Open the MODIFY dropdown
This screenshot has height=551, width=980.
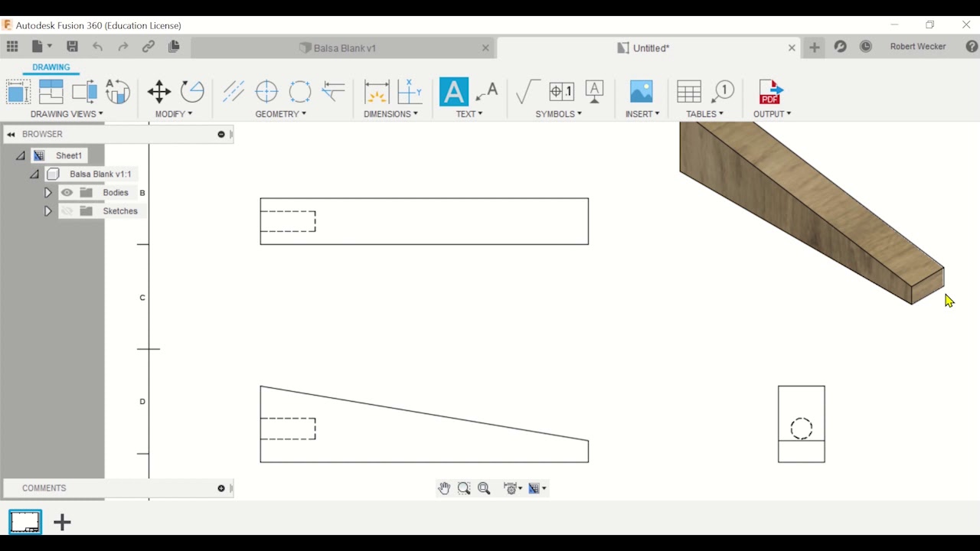pos(174,114)
